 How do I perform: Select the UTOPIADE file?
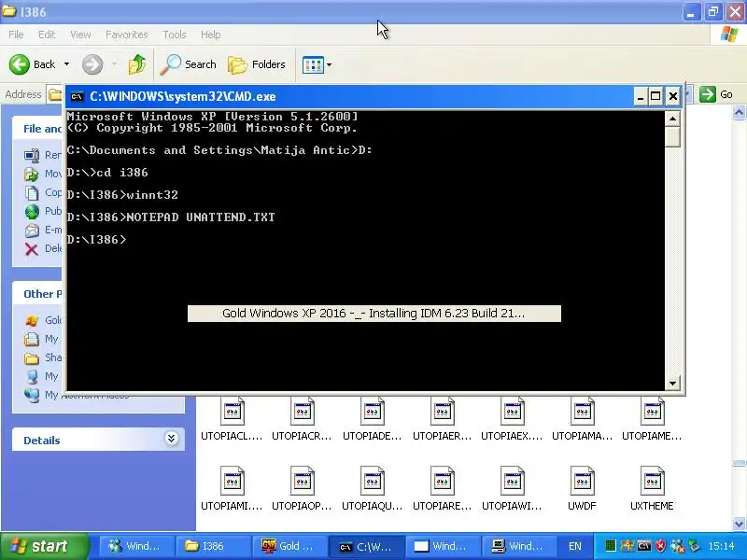tap(372, 419)
